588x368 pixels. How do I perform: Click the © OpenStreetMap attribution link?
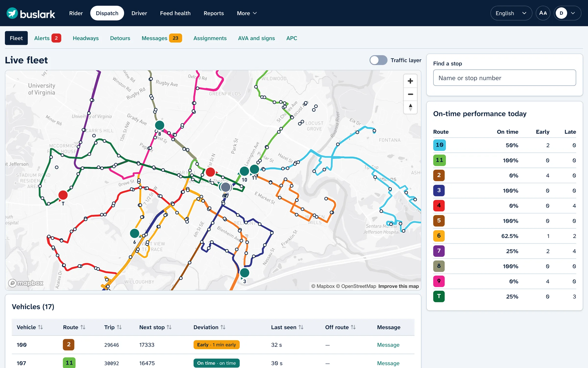(x=356, y=286)
